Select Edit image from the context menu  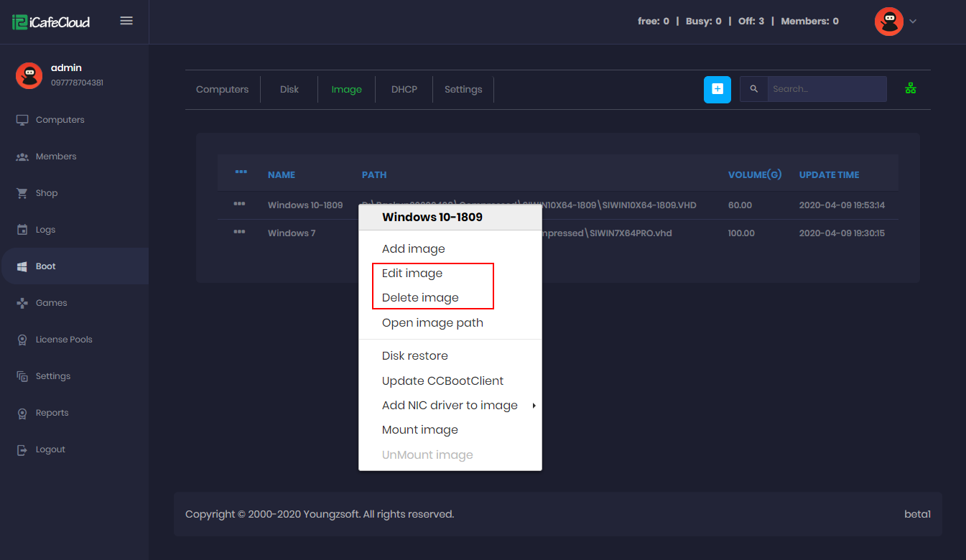(412, 273)
